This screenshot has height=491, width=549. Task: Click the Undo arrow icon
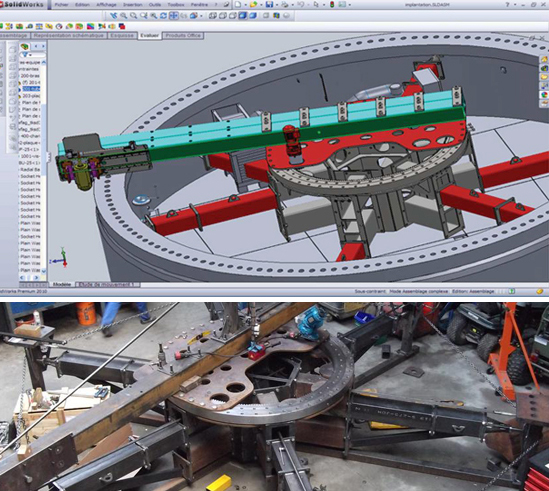300,5
